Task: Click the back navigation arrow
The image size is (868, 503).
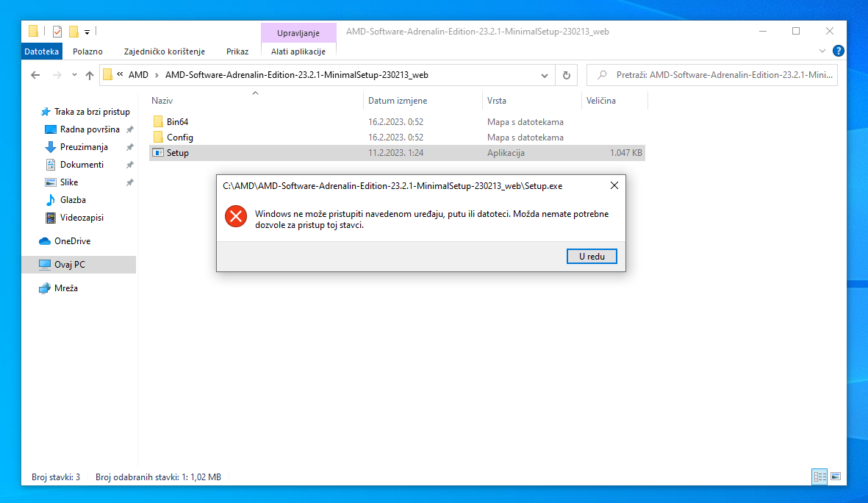Action: pos(35,75)
